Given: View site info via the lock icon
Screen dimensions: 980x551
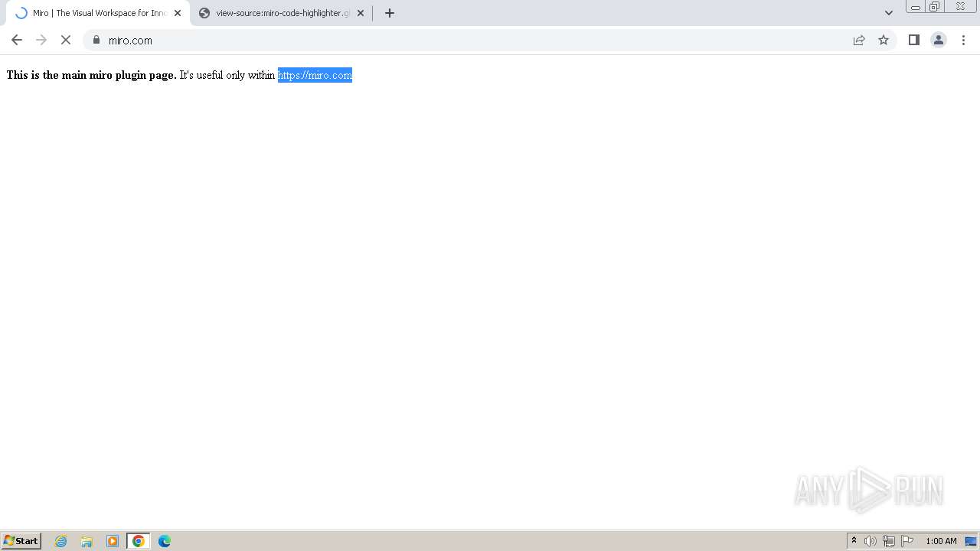Looking at the screenshot, I should (96, 40).
